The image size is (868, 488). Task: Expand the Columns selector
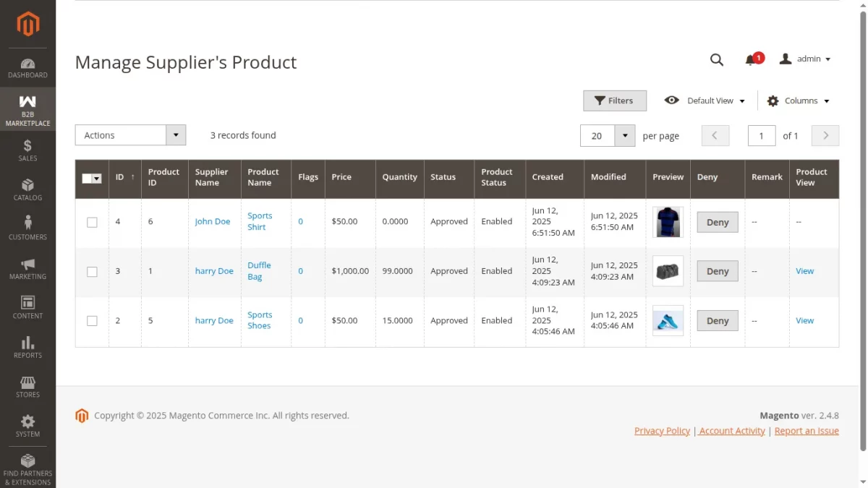(798, 100)
